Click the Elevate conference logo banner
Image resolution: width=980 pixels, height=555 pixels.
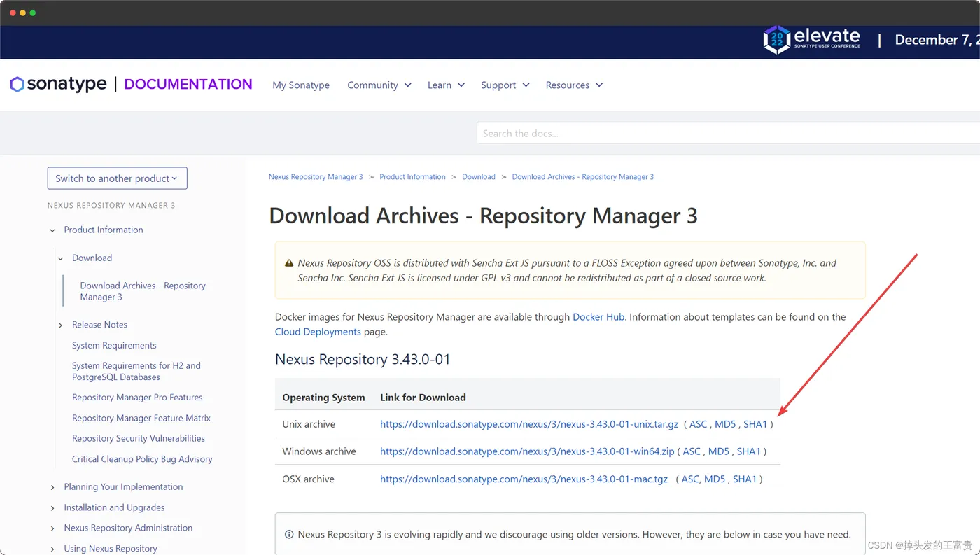812,40
